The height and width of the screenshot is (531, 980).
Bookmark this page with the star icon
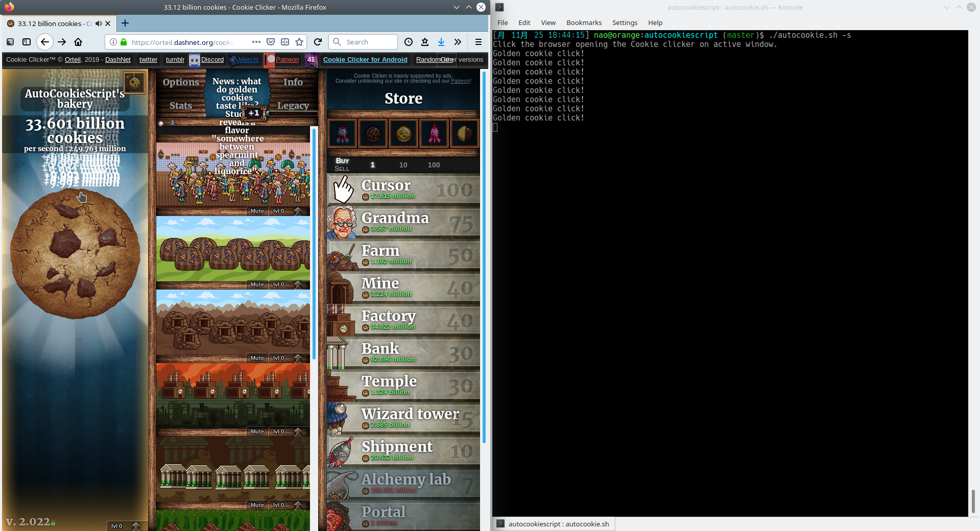[x=299, y=42]
